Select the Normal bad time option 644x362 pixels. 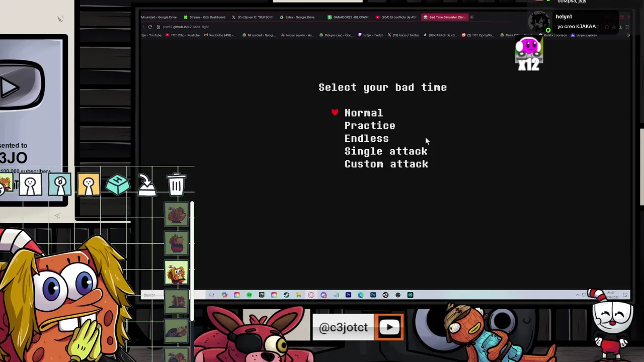click(x=363, y=113)
